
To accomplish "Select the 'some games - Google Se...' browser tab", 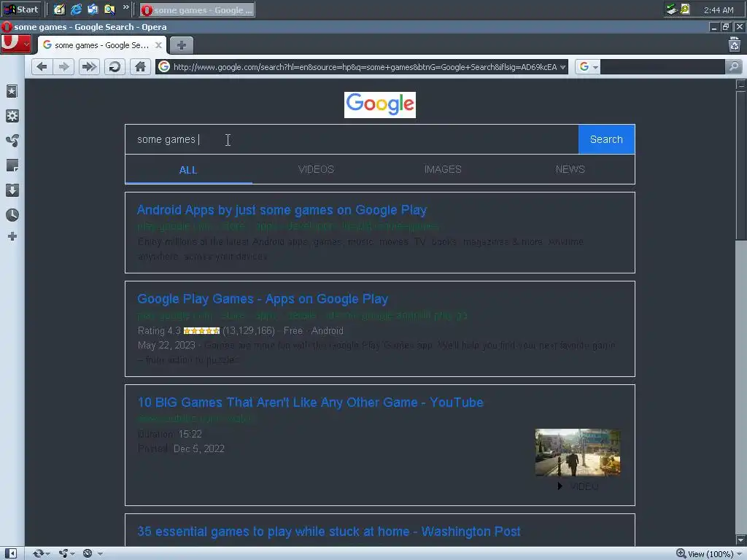I will coord(102,45).
